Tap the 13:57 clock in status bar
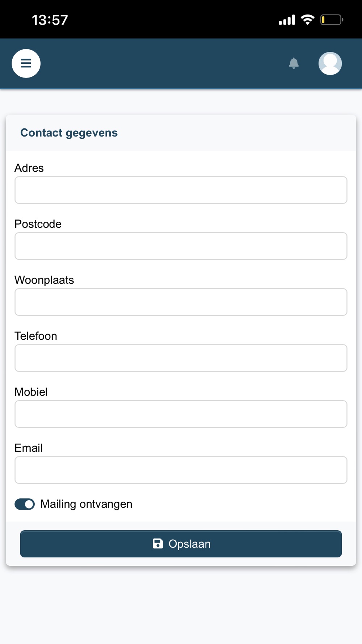 [50, 20]
